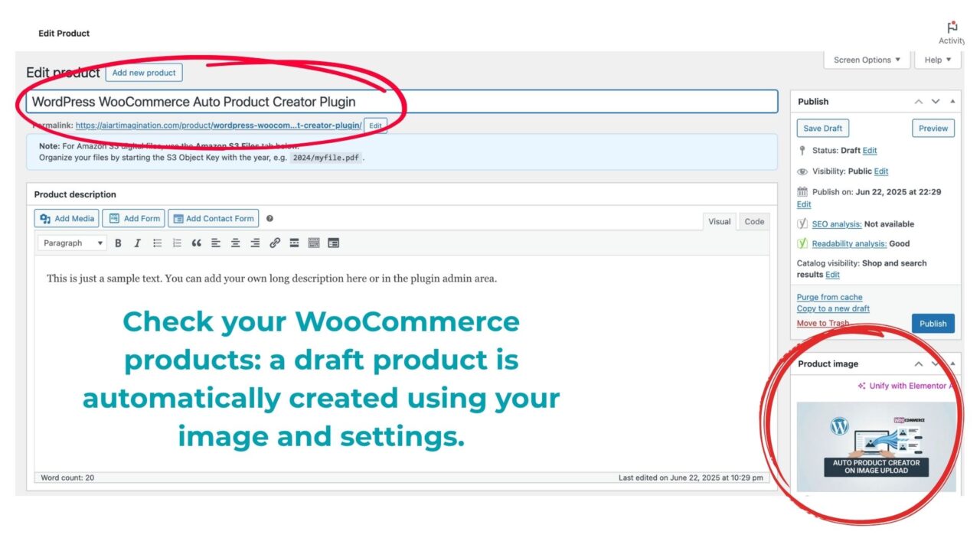Toggle the Publish panel collapse triangle
The width and height of the screenshot is (980, 551).
point(952,102)
